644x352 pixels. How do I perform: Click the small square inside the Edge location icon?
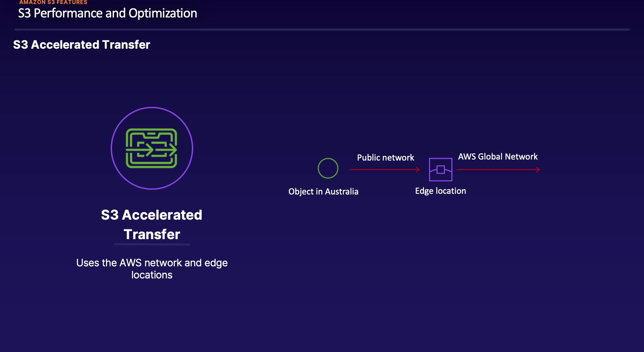pyautogui.click(x=441, y=170)
